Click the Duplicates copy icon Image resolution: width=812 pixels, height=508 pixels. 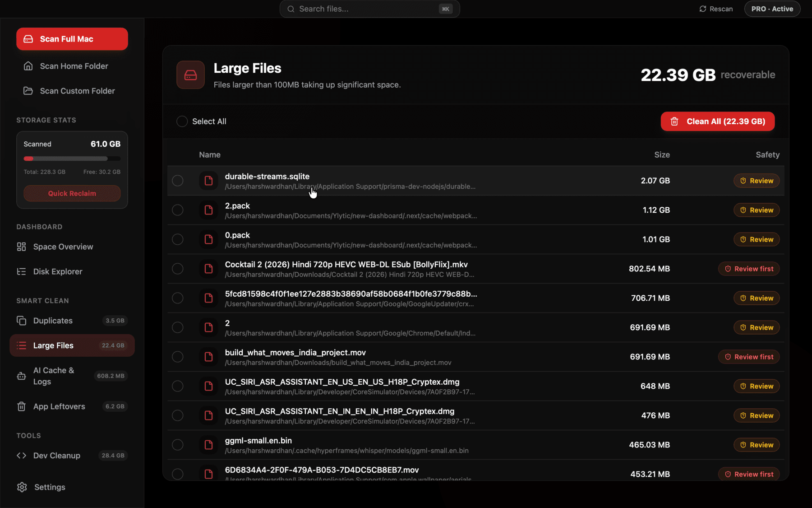click(21, 321)
